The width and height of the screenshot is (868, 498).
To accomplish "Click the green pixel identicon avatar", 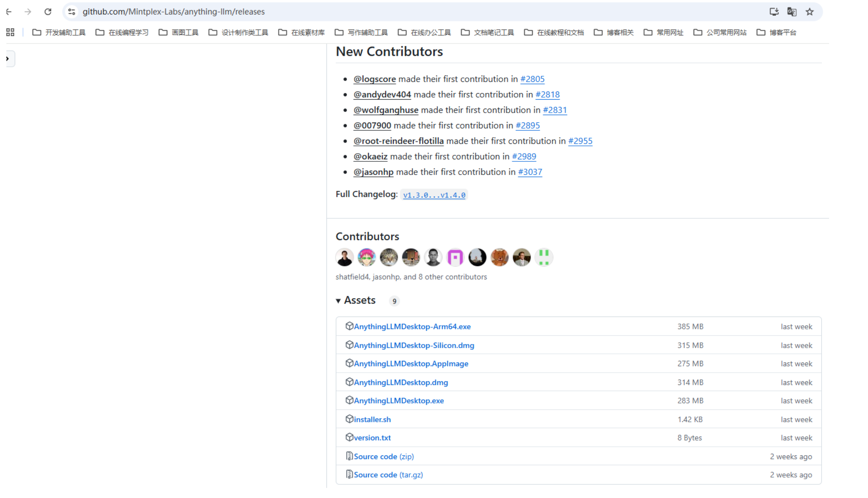I will [x=544, y=257].
